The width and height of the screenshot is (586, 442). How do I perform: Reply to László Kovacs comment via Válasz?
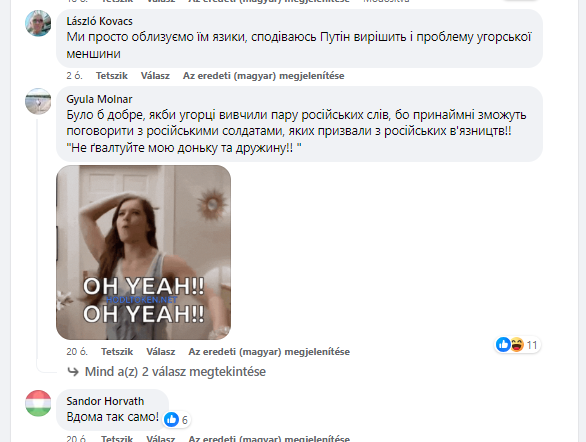[155, 76]
